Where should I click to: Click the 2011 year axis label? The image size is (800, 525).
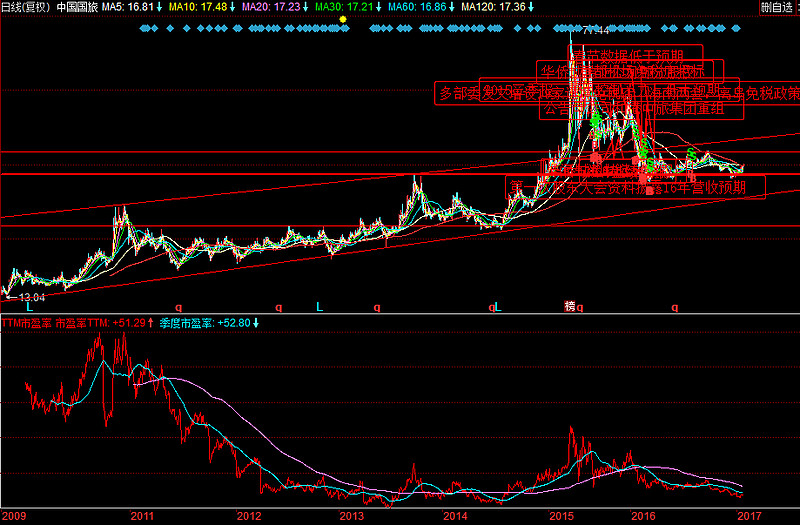pos(142,516)
